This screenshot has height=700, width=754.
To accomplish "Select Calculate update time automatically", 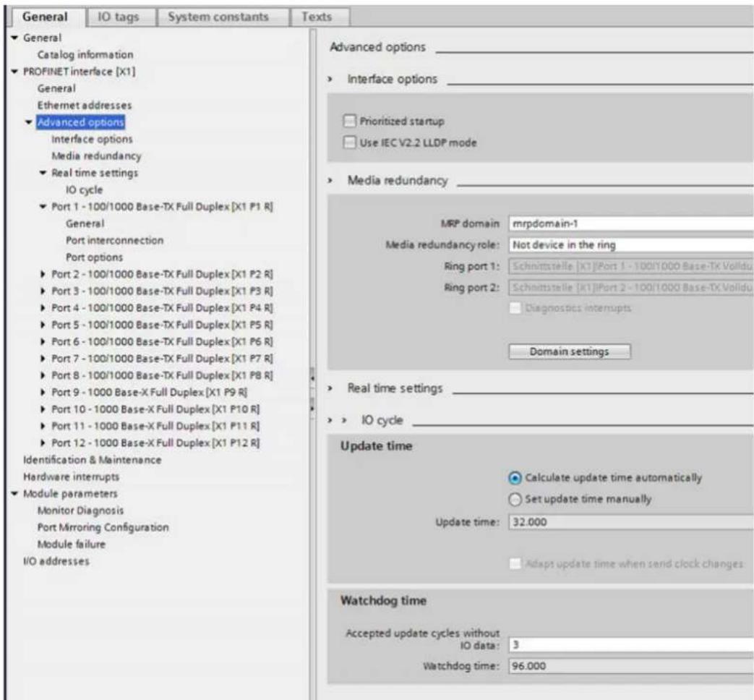I will pyautogui.click(x=515, y=478).
